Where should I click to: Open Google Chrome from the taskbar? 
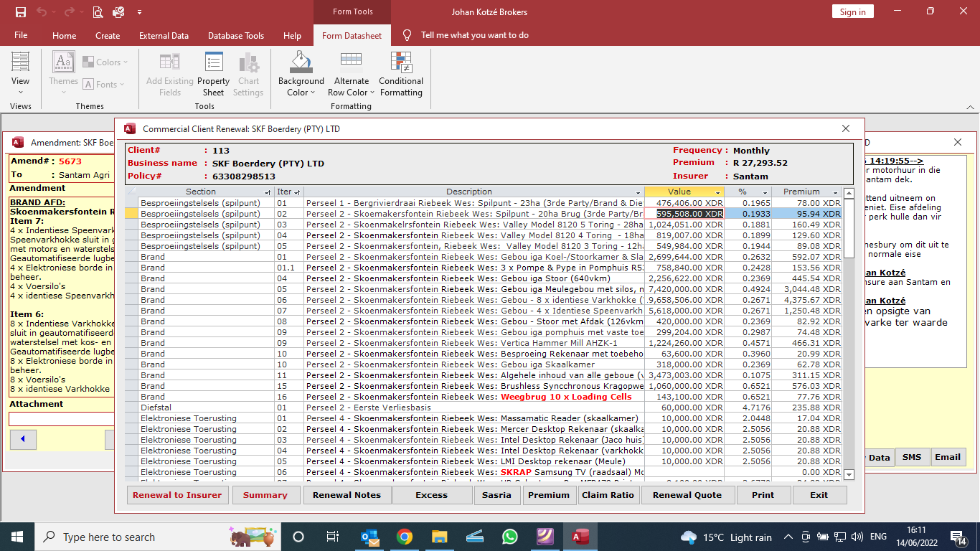tap(404, 537)
